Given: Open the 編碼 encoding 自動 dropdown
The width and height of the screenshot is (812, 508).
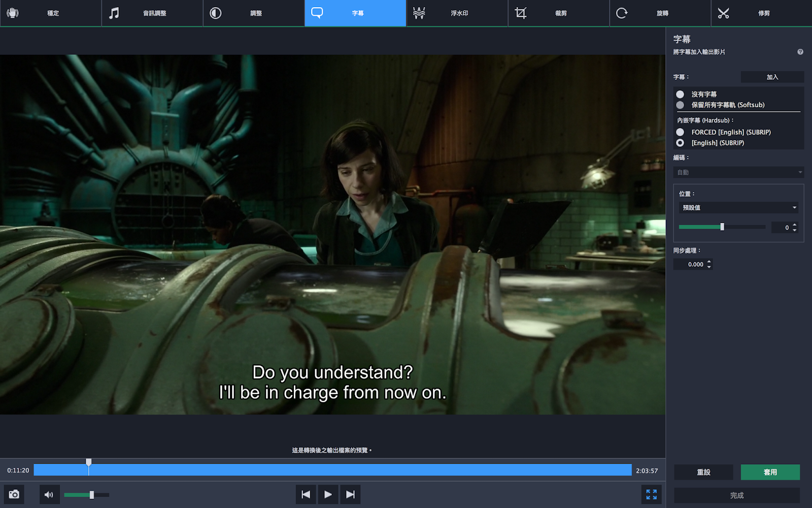Looking at the screenshot, I should (738, 172).
